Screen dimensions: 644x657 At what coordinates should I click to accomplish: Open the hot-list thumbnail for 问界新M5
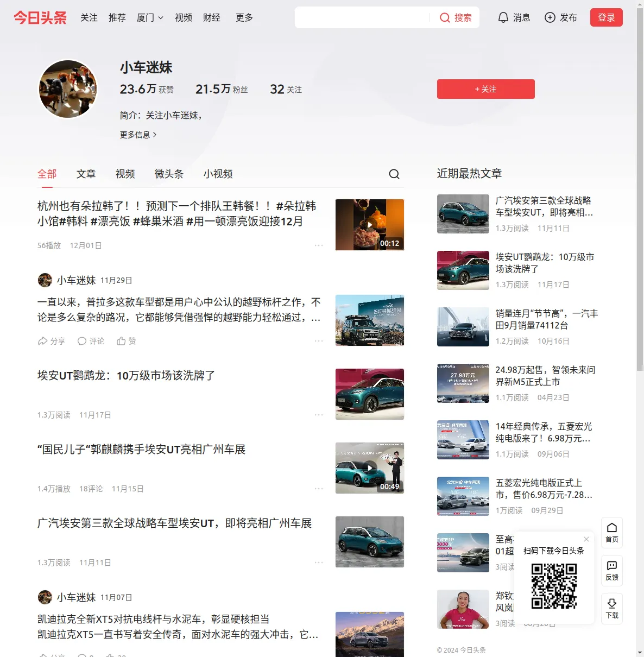click(463, 383)
